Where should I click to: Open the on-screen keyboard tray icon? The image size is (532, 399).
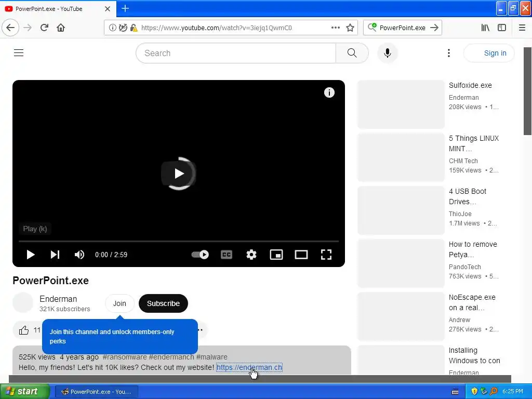coord(455,392)
